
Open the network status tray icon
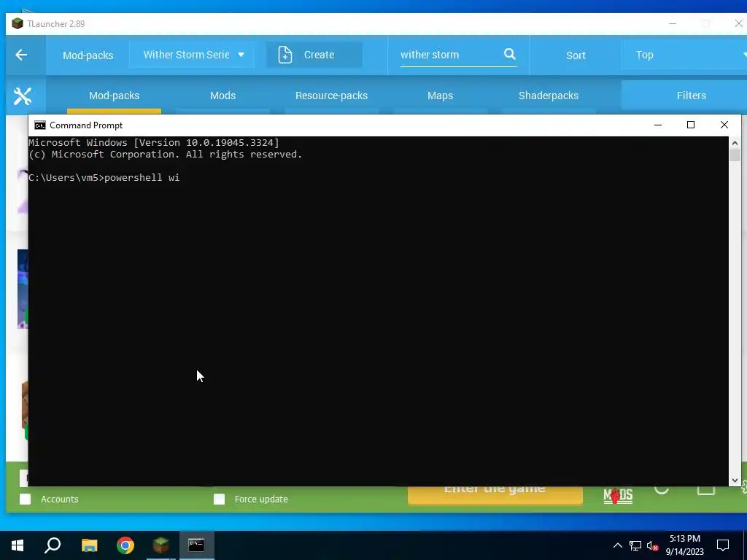point(635,545)
